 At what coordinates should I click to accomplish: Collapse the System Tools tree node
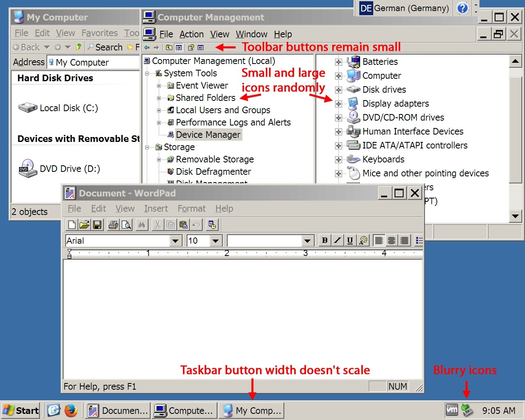(147, 74)
